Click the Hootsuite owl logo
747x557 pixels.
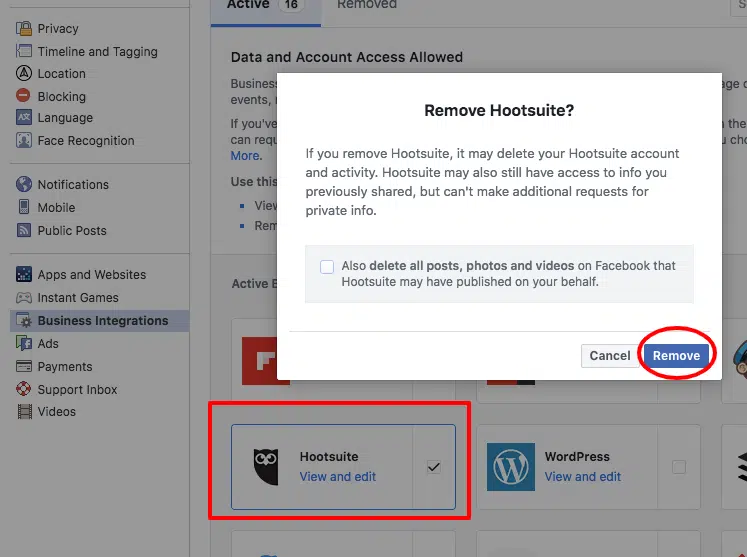[265, 466]
